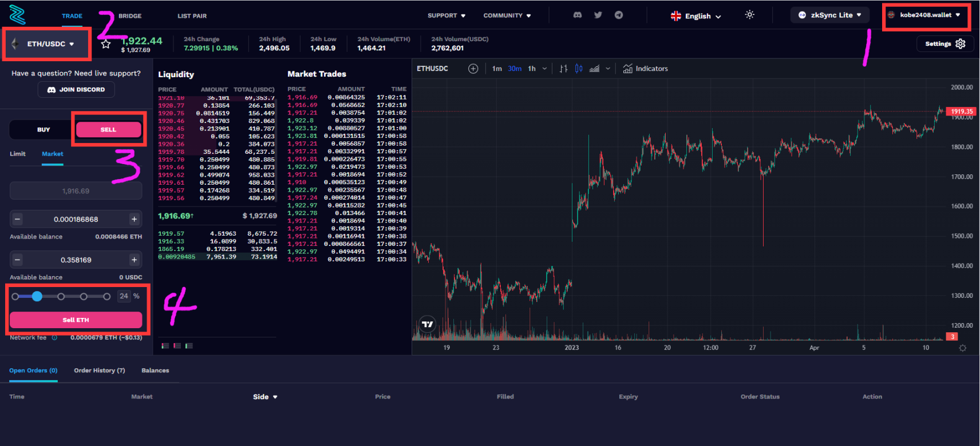
Task: Select the area chart style icon
Action: (595, 69)
